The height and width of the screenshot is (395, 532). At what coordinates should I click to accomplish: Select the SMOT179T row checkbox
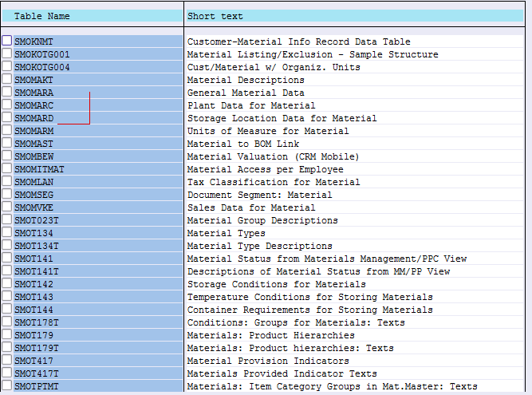[x=7, y=347]
